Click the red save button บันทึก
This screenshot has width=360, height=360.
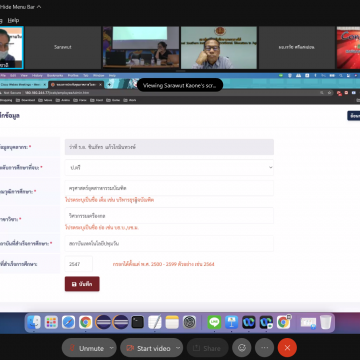pos(82,284)
